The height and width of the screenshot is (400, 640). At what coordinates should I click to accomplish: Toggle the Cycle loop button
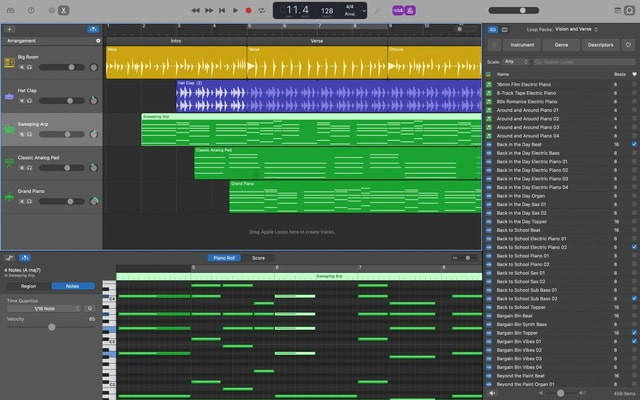pos(262,10)
